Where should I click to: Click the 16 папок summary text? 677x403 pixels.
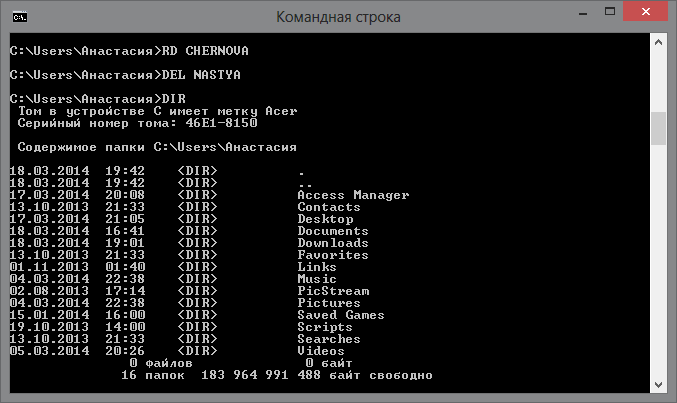point(153,375)
